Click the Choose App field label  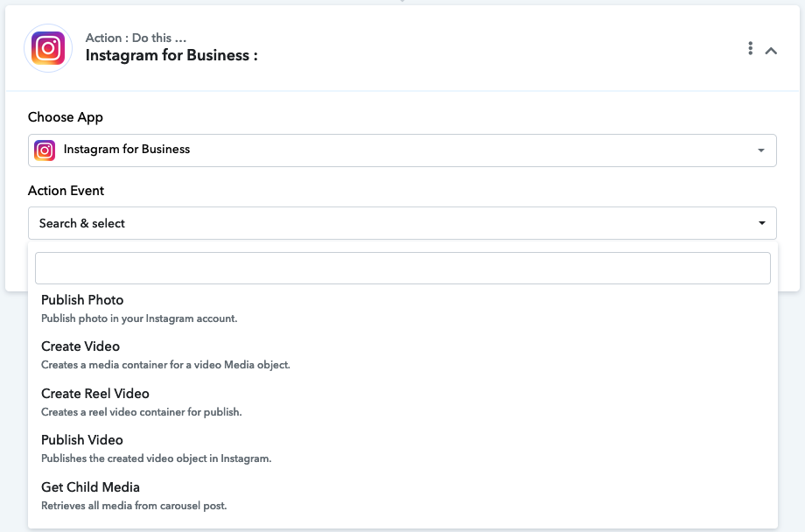click(66, 117)
